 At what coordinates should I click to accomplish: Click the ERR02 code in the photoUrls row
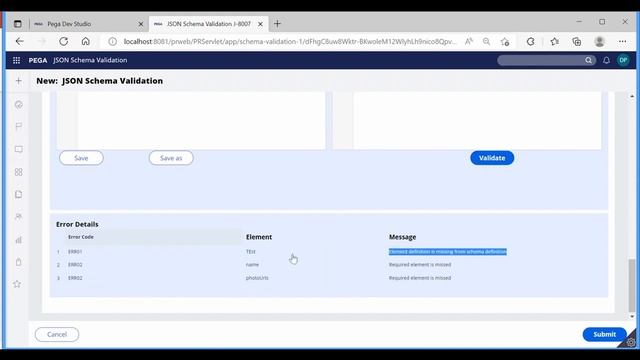(75, 278)
